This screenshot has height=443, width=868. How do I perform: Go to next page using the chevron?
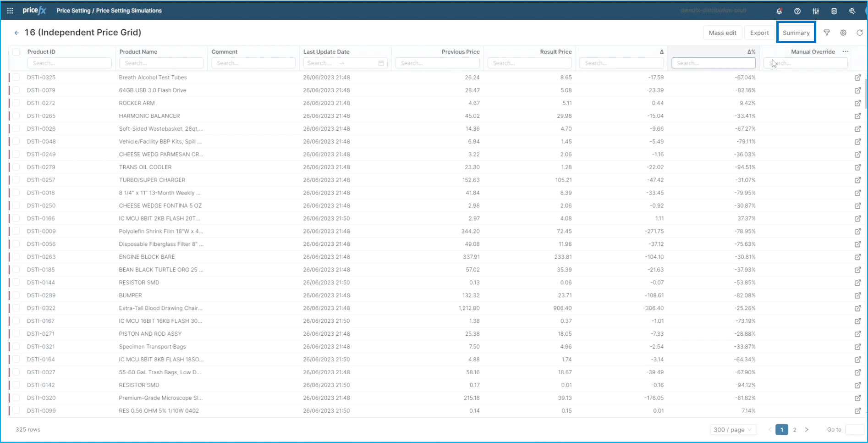point(807,430)
